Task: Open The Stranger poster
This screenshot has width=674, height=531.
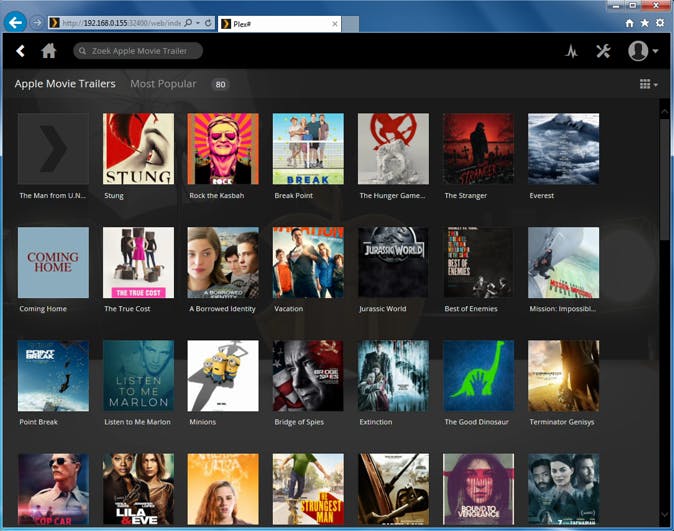Action: [x=478, y=149]
